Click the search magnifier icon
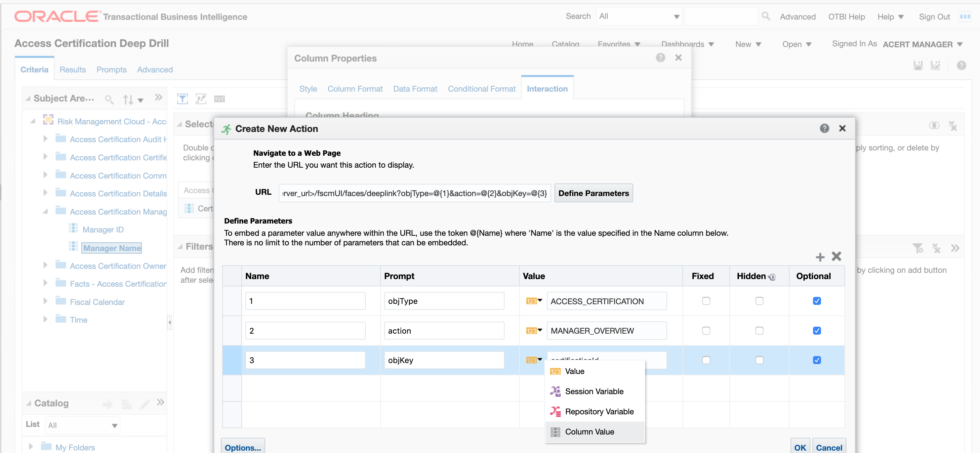The width and height of the screenshot is (980, 453). [765, 16]
